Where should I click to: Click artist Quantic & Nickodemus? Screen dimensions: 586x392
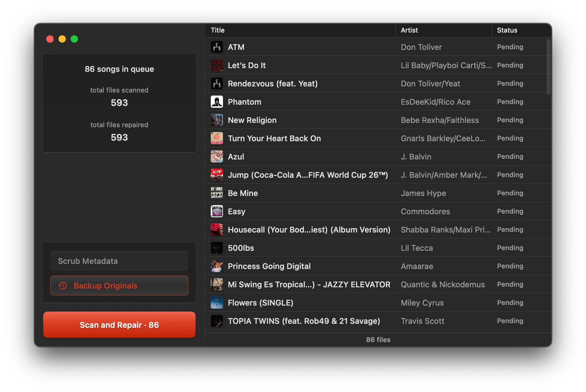(x=443, y=285)
